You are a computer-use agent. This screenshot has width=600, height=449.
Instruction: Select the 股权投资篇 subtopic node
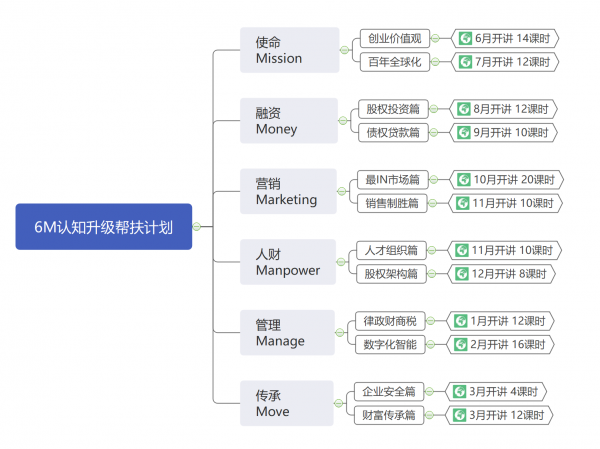point(391,109)
